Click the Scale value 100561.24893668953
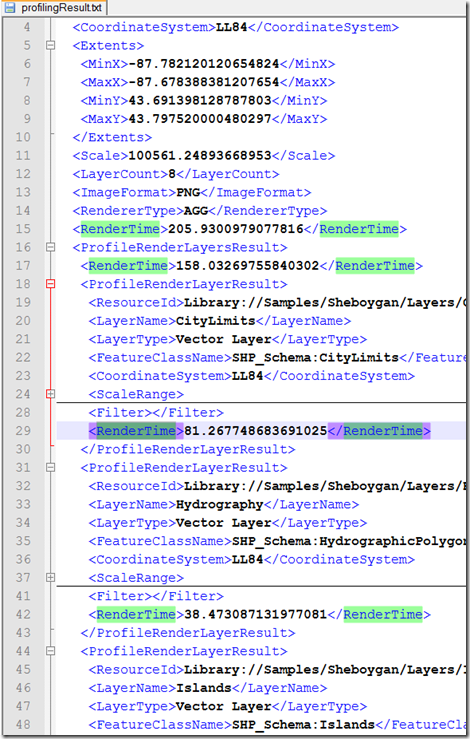The width and height of the screenshot is (470, 739). click(x=200, y=156)
